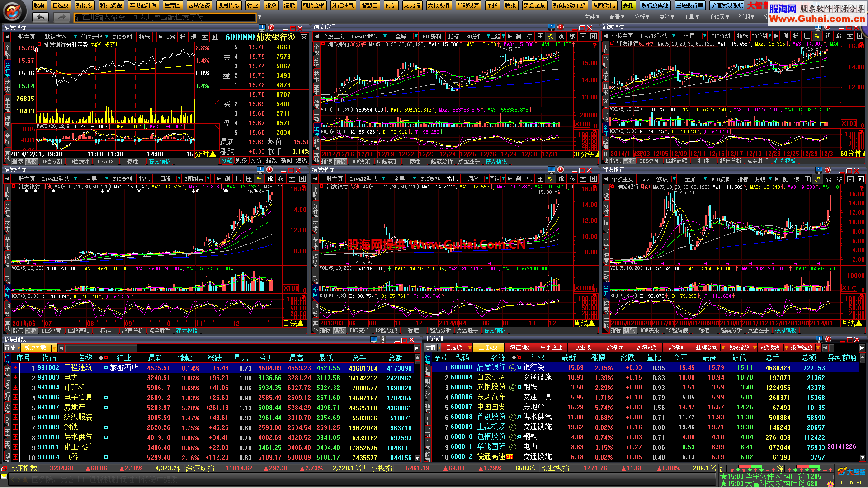The height and width of the screenshot is (488, 868).
Task: Click the back triangle in the 日线 chart toolbar
Action: click(x=8, y=179)
